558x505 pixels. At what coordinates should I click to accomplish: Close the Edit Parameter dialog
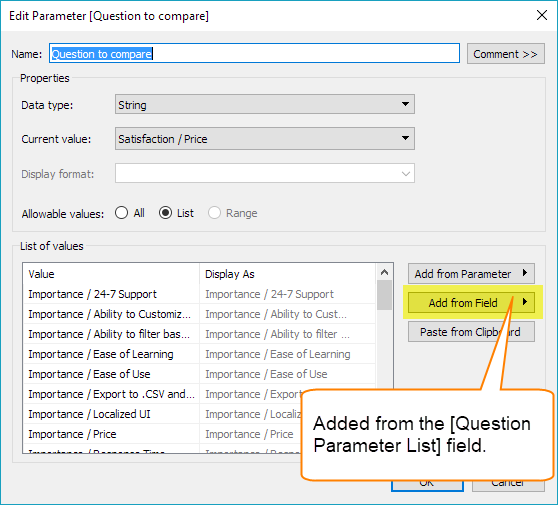[x=542, y=15]
